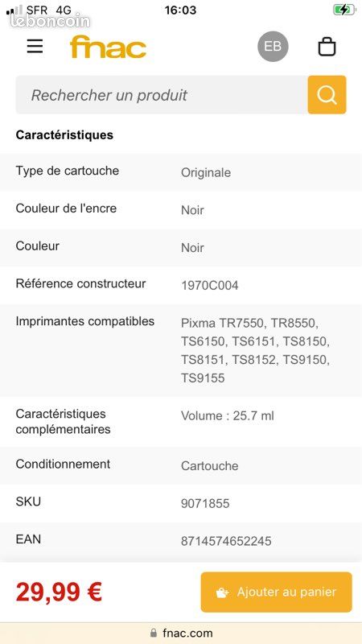Screen dimensions: 362x644
Task: Focus the Rechercher un produit field
Action: pos(162,95)
